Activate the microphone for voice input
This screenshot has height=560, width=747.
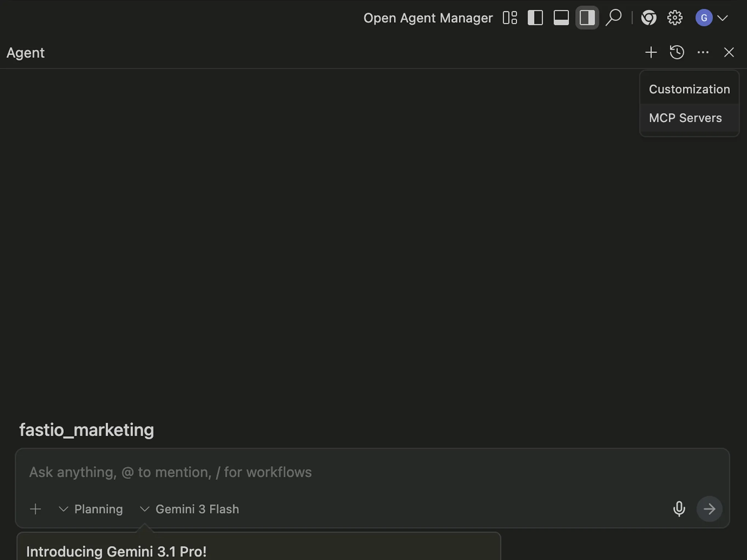pos(679,509)
